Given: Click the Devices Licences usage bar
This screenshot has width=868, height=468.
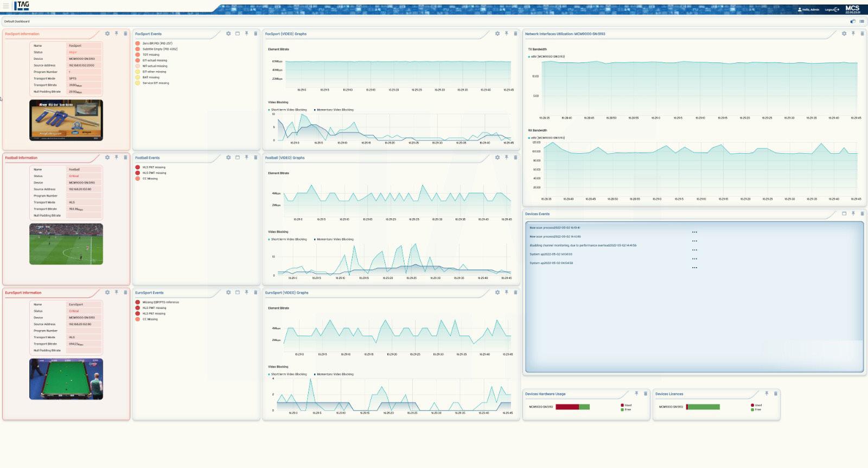Looking at the screenshot, I should [x=703, y=407].
